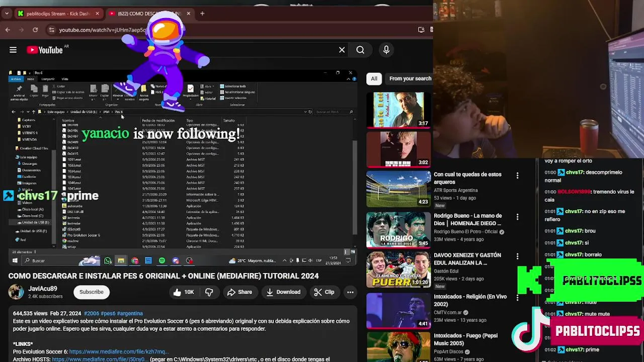The height and width of the screenshot is (362, 644).
Task: Open Intoxicados Religión video title
Action: [x=470, y=300]
